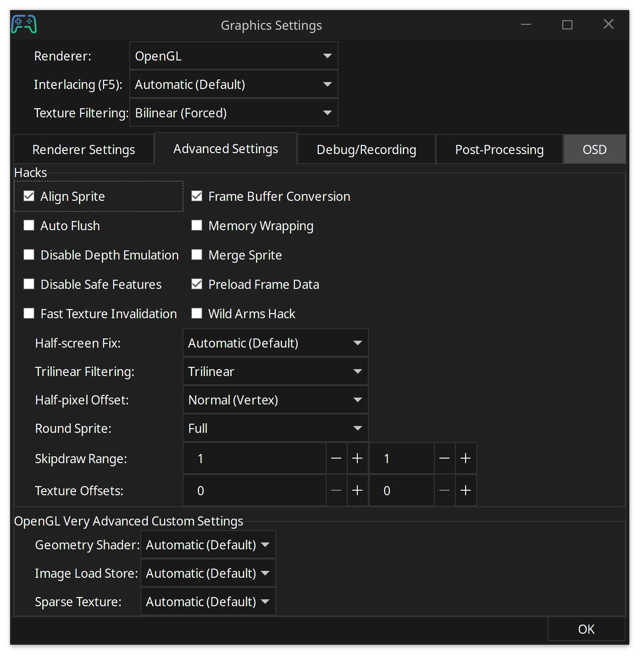Switch to the Debug/Recording tab
Image resolution: width=644 pixels, height=664 pixels.
pos(366,149)
